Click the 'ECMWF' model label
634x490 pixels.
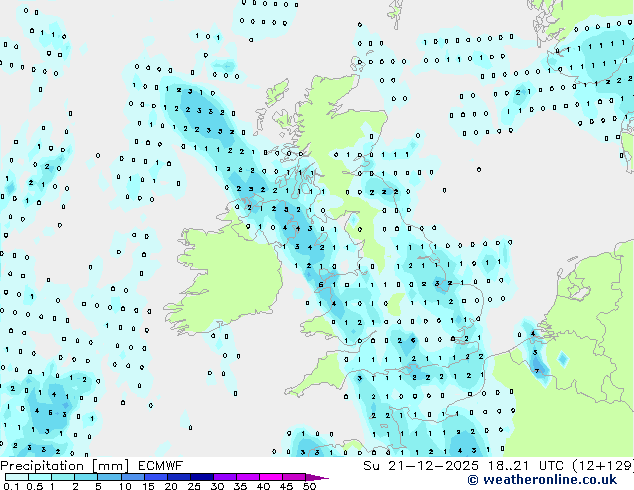(x=161, y=466)
